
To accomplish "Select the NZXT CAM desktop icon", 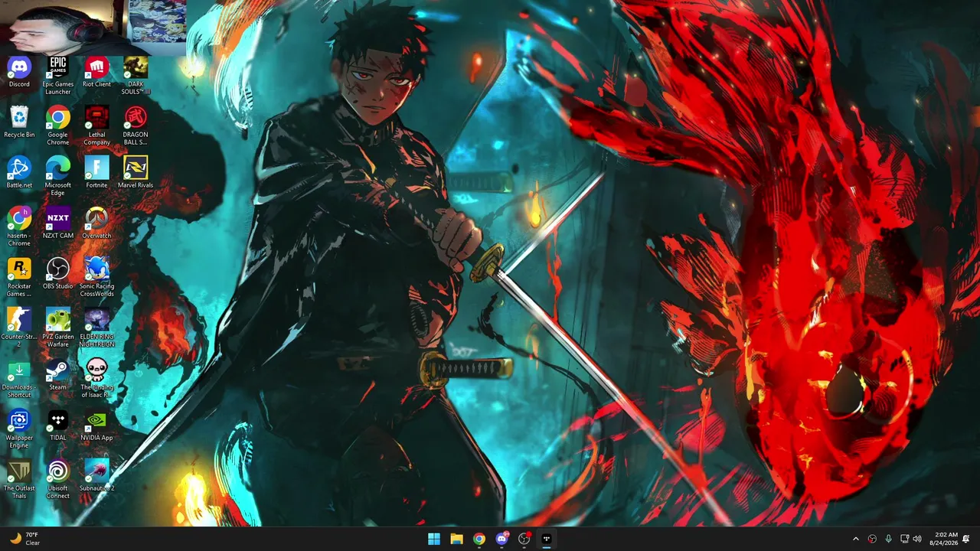I will (x=57, y=223).
